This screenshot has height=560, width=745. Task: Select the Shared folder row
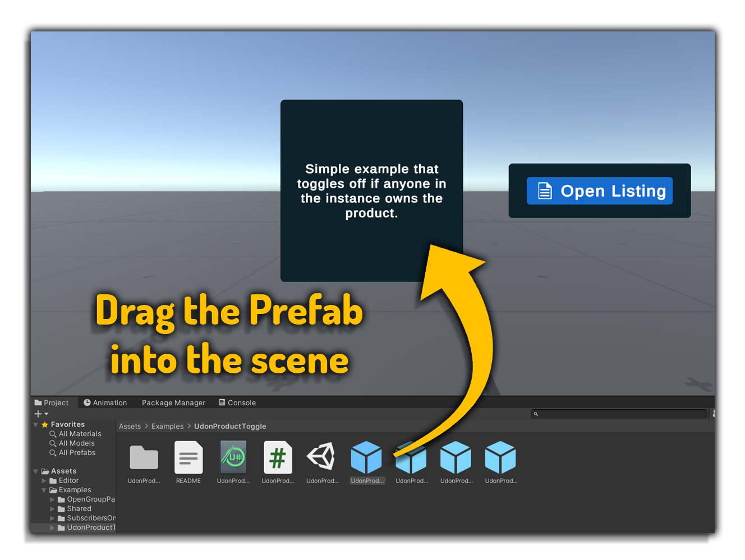[73, 509]
